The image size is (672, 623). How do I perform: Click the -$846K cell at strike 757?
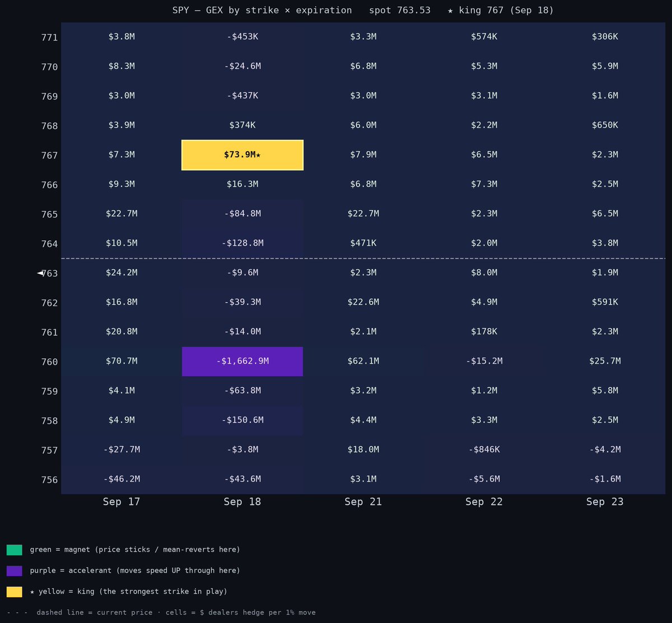click(x=484, y=450)
